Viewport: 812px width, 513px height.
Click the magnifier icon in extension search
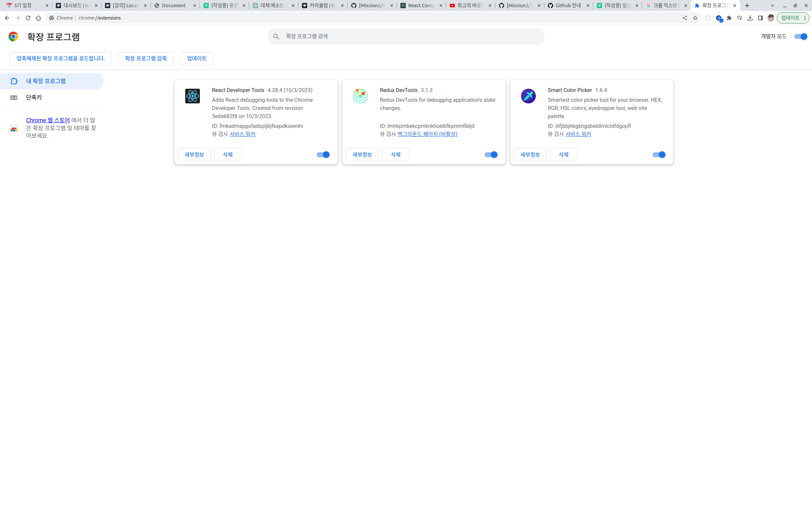pyautogui.click(x=276, y=37)
